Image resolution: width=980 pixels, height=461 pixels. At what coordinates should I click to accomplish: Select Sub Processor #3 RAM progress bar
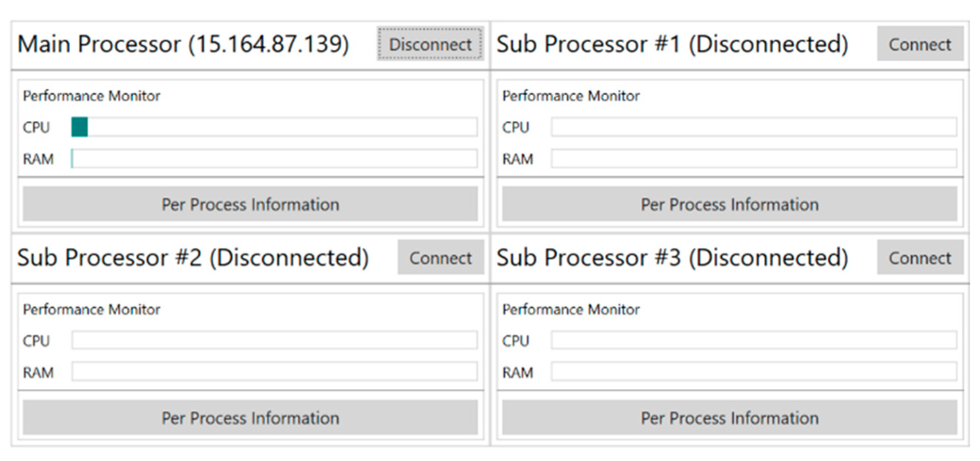coord(754,372)
